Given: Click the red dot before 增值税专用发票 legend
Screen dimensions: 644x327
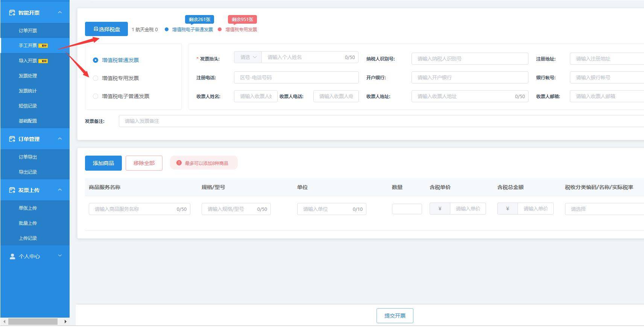Looking at the screenshot, I should 220,29.
